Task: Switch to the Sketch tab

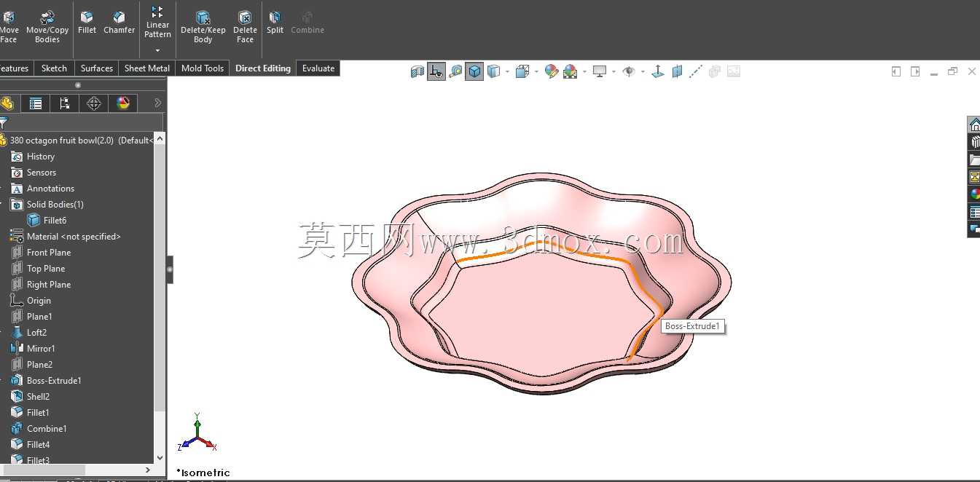Action: click(54, 68)
